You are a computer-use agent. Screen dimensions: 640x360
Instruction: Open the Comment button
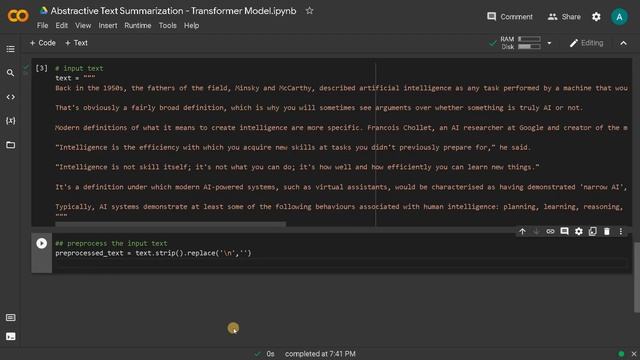(510, 17)
